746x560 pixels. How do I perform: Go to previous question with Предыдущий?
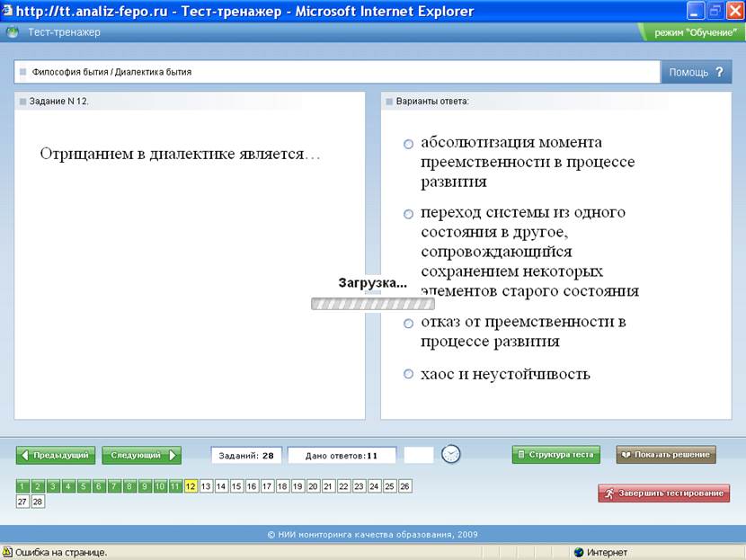tap(56, 456)
